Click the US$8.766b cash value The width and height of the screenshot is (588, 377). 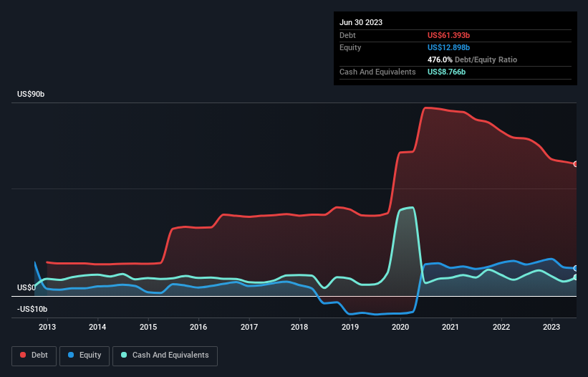pyautogui.click(x=446, y=72)
